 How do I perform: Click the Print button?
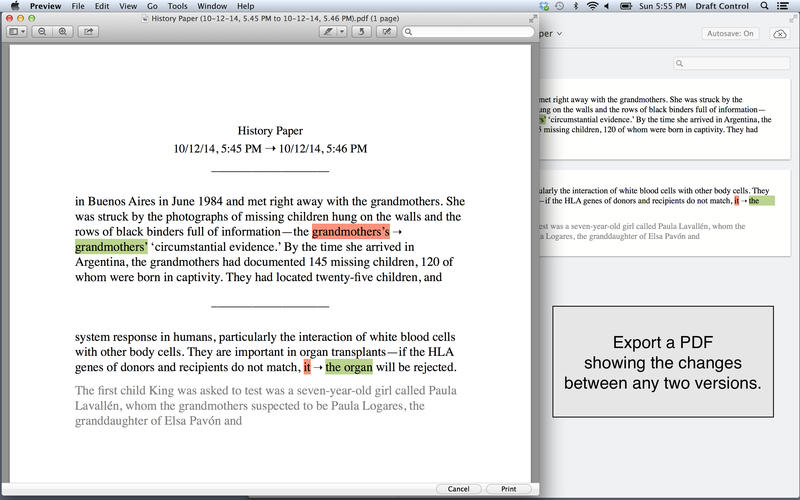(509, 489)
